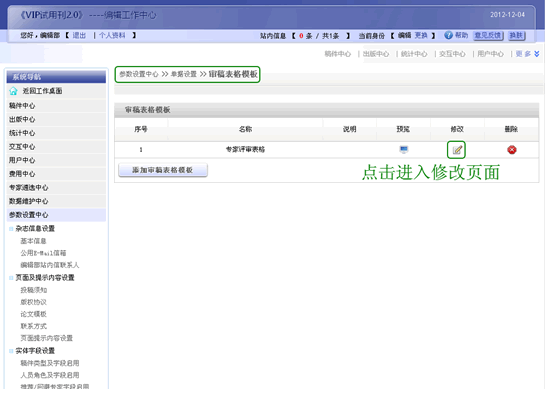Open the 页面提示内容设置 sub-item
This screenshot has height=394, width=545.
(x=47, y=338)
